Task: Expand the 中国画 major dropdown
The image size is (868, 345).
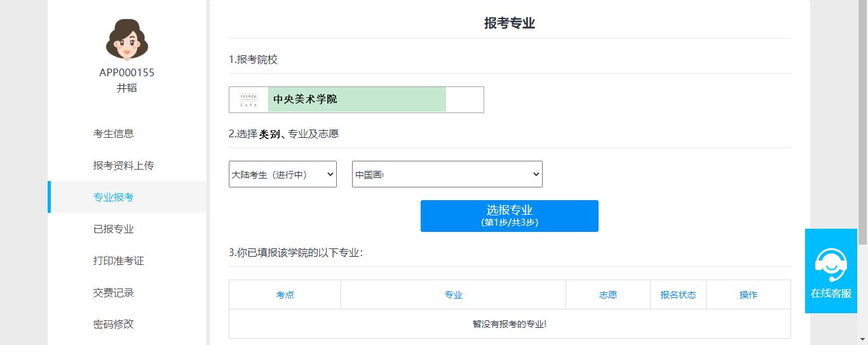Action: click(x=447, y=174)
